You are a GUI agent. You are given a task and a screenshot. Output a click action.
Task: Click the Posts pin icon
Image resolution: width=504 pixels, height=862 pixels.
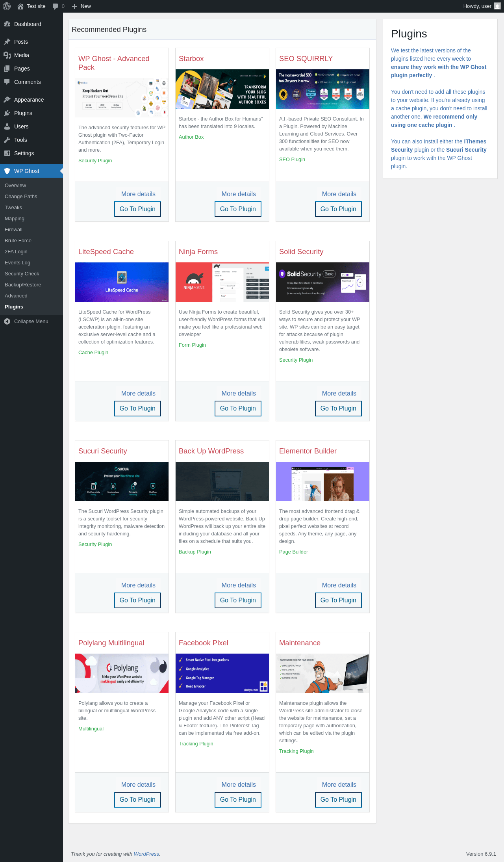7,42
